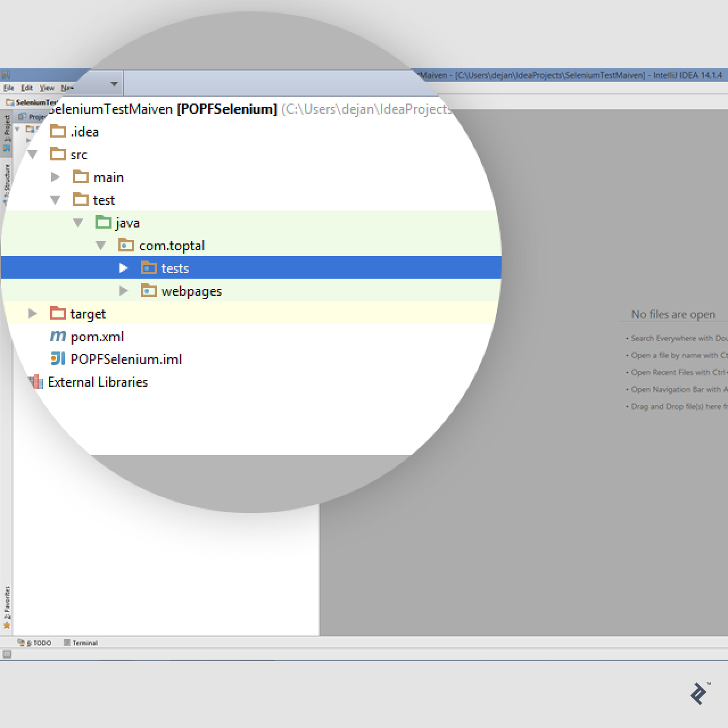The image size is (728, 728).
Task: Click the Favorites star icon at sidebar bottom
Action: (x=7, y=624)
